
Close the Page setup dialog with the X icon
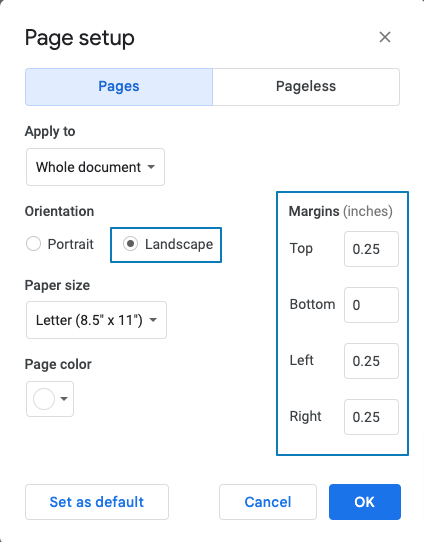pos(385,37)
